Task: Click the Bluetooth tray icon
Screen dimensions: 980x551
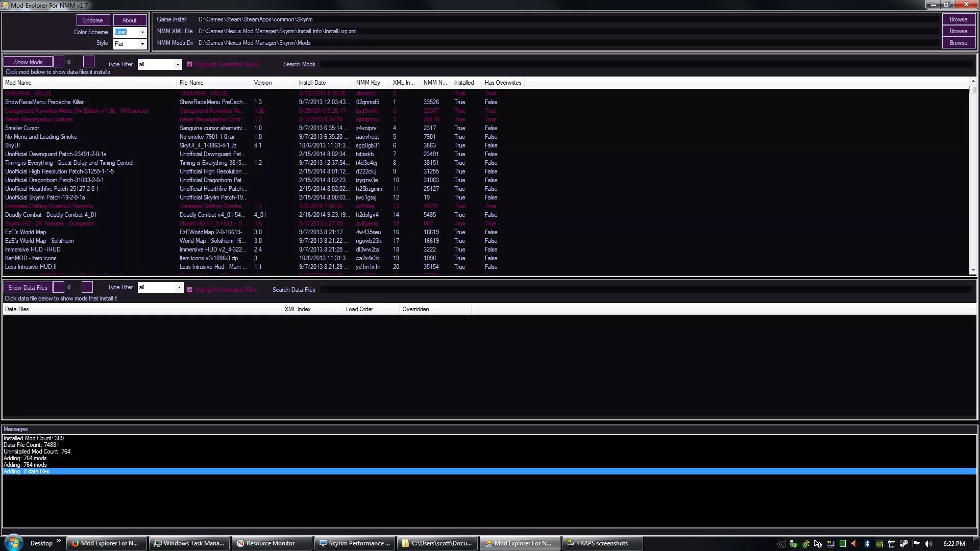Action: [x=867, y=544]
